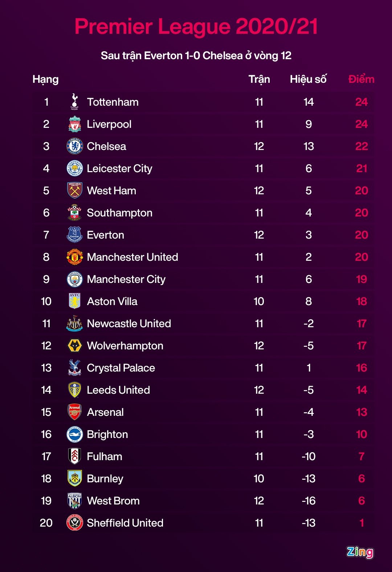Select the Aston Villa crest
Image resolution: width=392 pixels, height=572 pixels.
[74, 301]
